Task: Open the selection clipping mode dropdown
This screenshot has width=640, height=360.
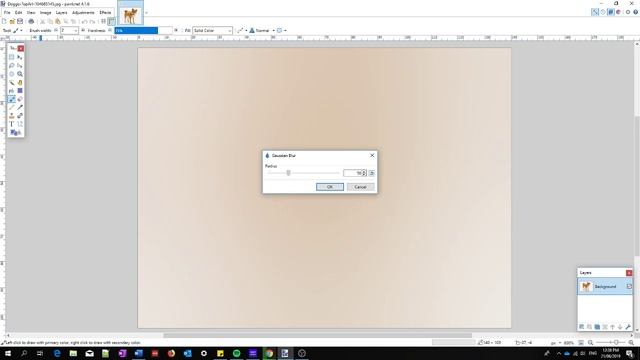Action: coord(282,31)
